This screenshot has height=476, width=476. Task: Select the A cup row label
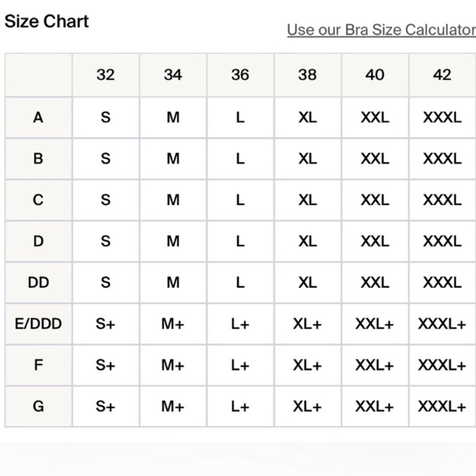tap(39, 118)
